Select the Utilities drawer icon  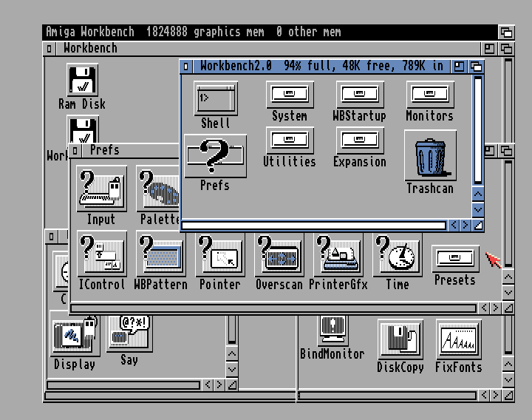click(x=289, y=140)
